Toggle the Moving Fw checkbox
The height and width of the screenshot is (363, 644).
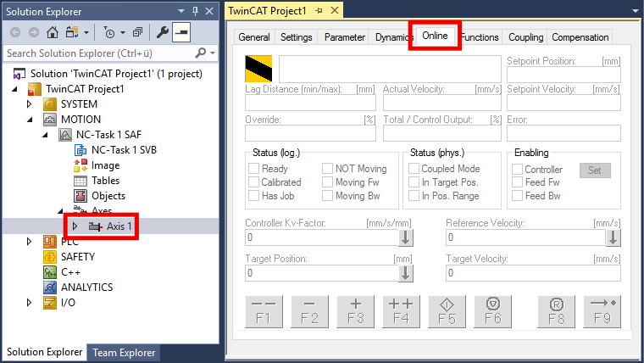pyautogui.click(x=327, y=182)
